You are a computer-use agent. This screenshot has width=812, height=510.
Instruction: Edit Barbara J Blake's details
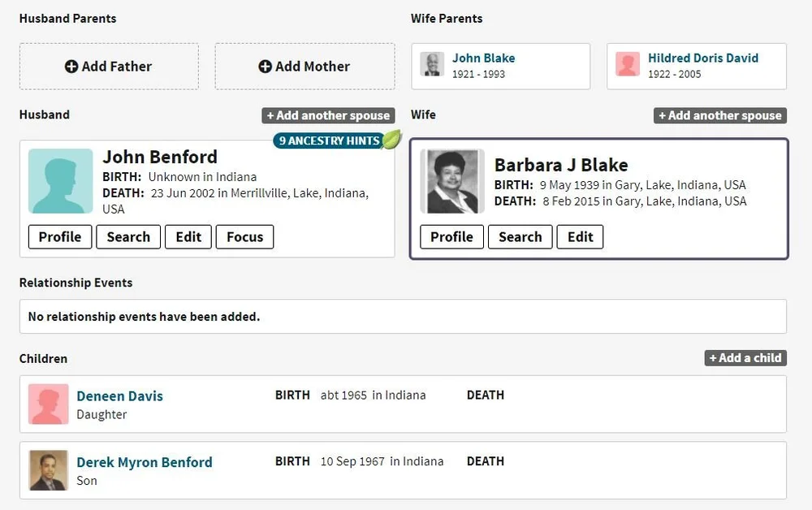coord(580,237)
